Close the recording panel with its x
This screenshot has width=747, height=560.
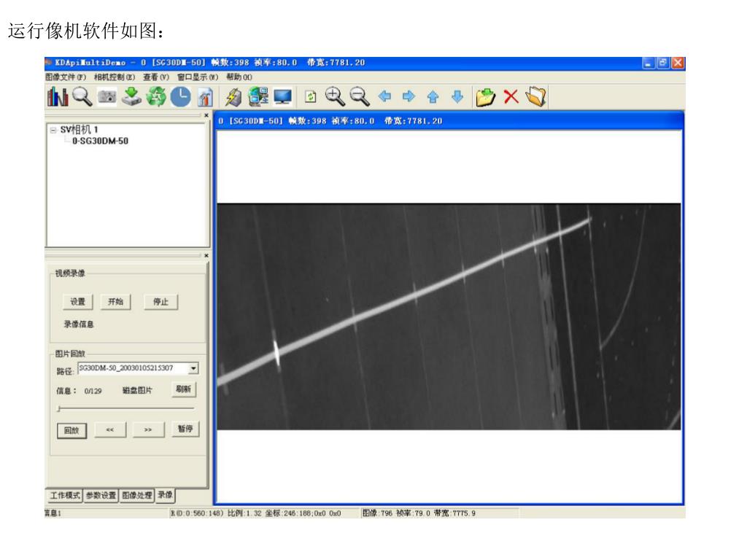point(206,256)
